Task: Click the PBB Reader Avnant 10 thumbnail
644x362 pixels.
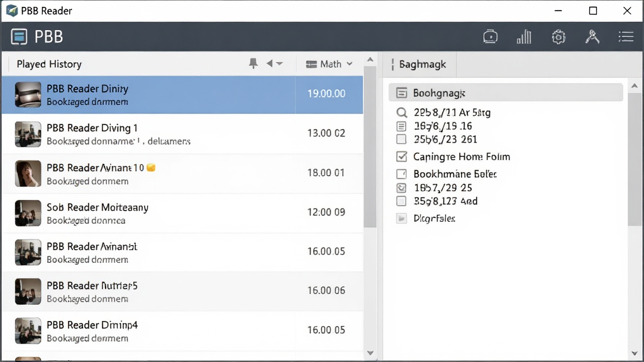Action: (x=28, y=173)
